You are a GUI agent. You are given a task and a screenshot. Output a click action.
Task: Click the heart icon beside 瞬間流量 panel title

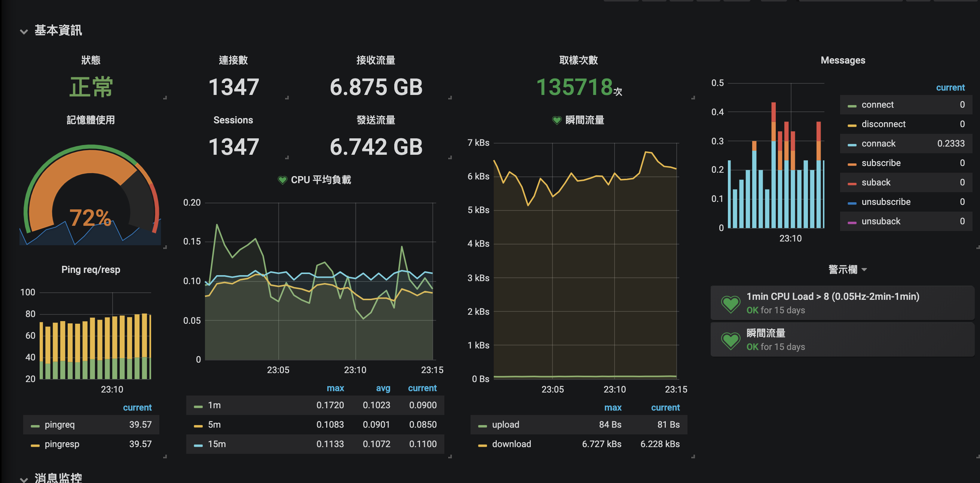tap(557, 120)
